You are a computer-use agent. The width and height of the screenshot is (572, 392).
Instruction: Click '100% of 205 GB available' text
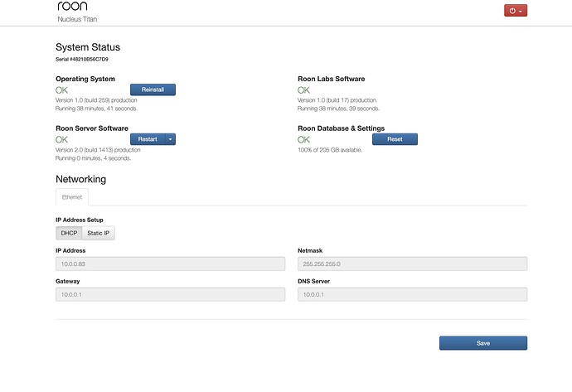click(330, 150)
